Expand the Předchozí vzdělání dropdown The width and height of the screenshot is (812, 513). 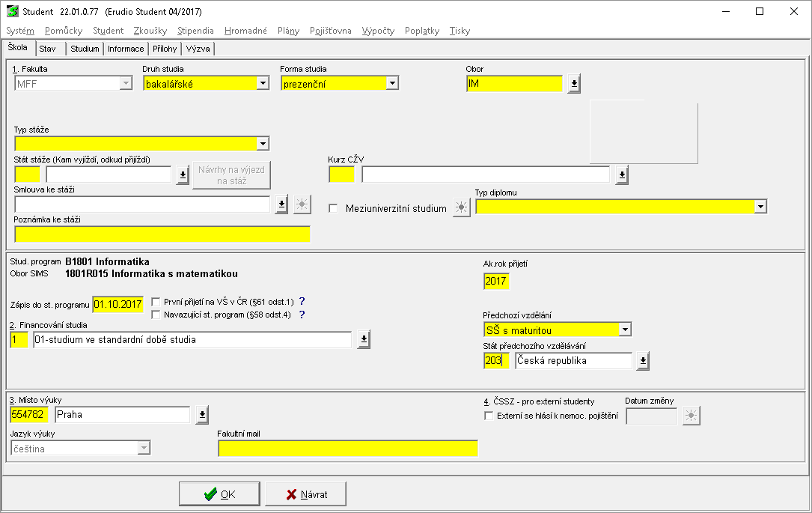(x=625, y=330)
